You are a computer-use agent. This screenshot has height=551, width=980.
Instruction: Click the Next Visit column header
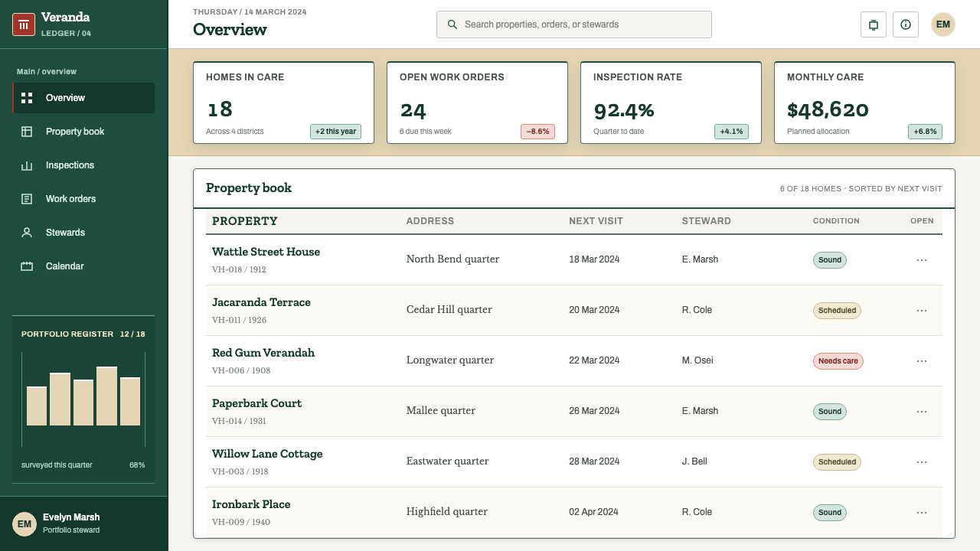point(596,221)
